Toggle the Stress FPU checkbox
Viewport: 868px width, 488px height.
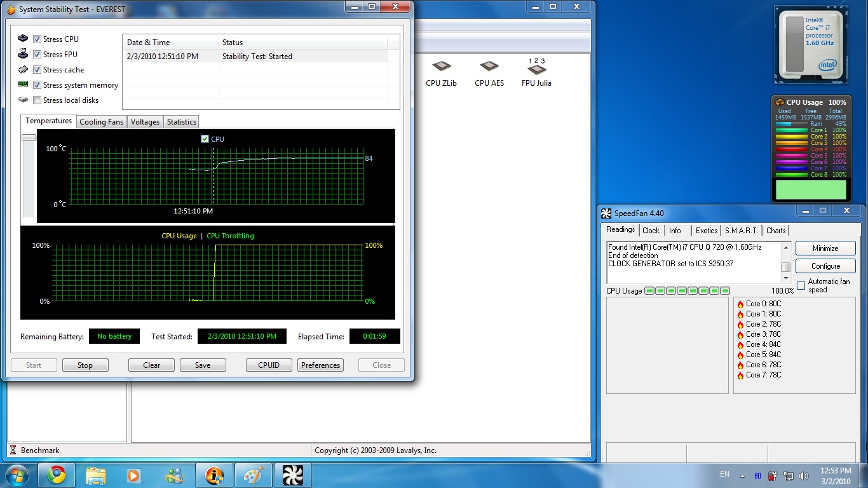pyautogui.click(x=37, y=54)
